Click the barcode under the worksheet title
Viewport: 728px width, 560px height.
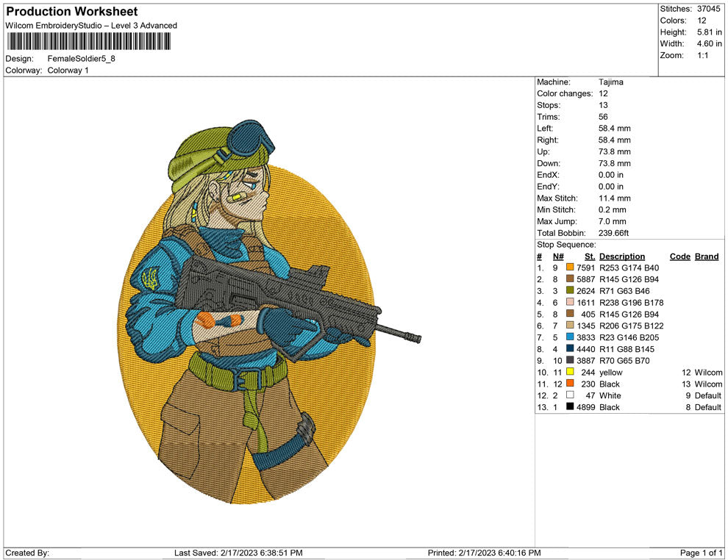[x=88, y=41]
